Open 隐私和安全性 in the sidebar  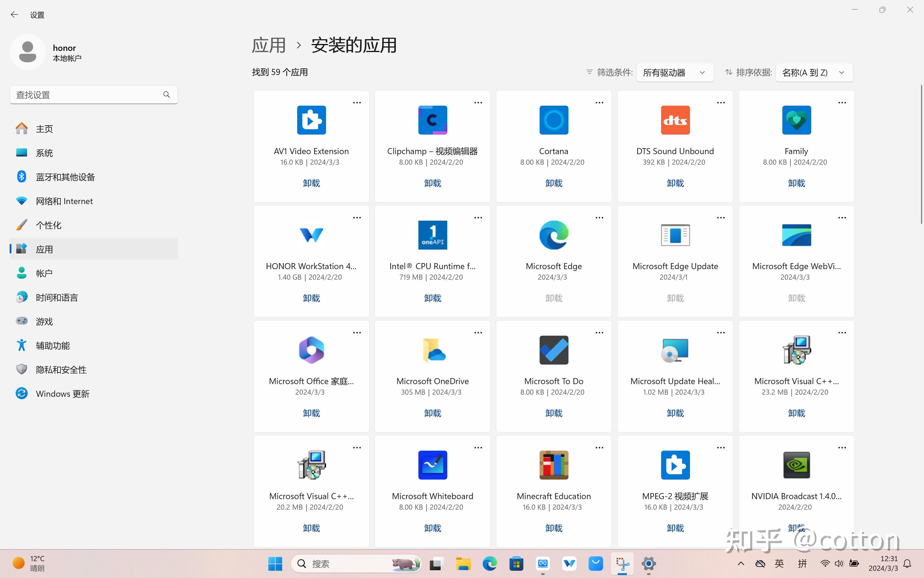pos(94,370)
